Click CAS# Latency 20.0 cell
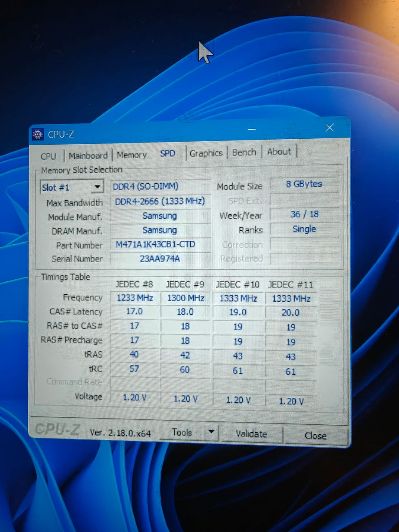The height and width of the screenshot is (532, 399). (x=291, y=313)
